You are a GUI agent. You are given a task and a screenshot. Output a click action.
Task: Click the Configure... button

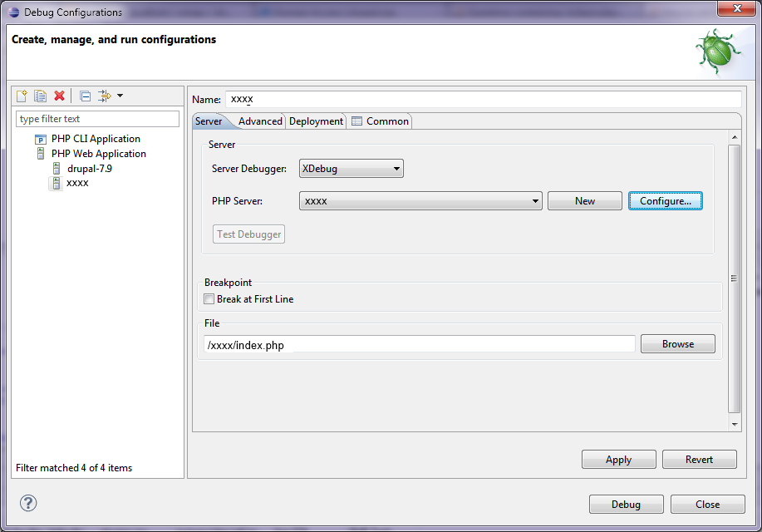pyautogui.click(x=666, y=201)
